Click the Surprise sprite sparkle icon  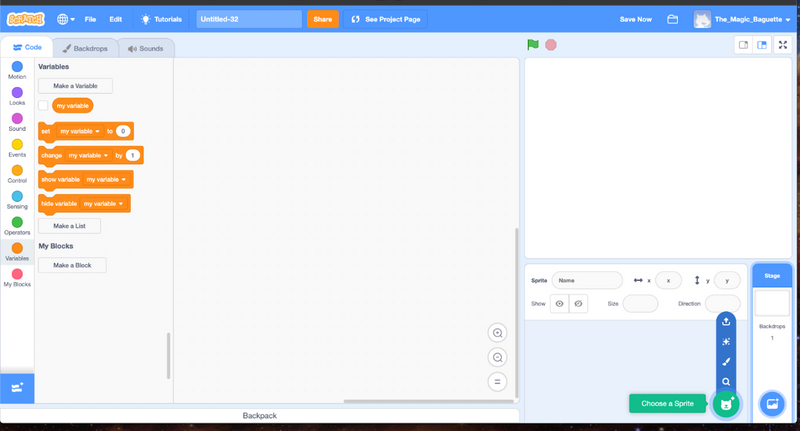(727, 342)
